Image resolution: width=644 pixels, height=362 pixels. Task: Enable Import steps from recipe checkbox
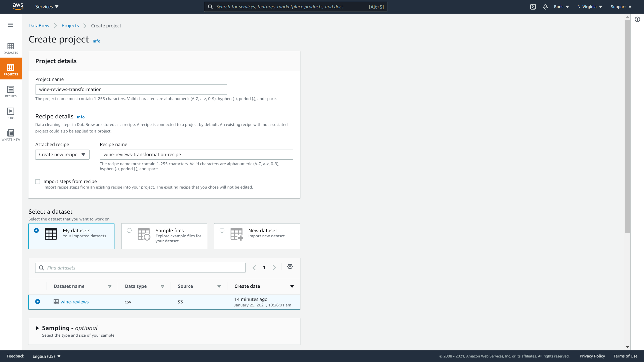(37, 181)
